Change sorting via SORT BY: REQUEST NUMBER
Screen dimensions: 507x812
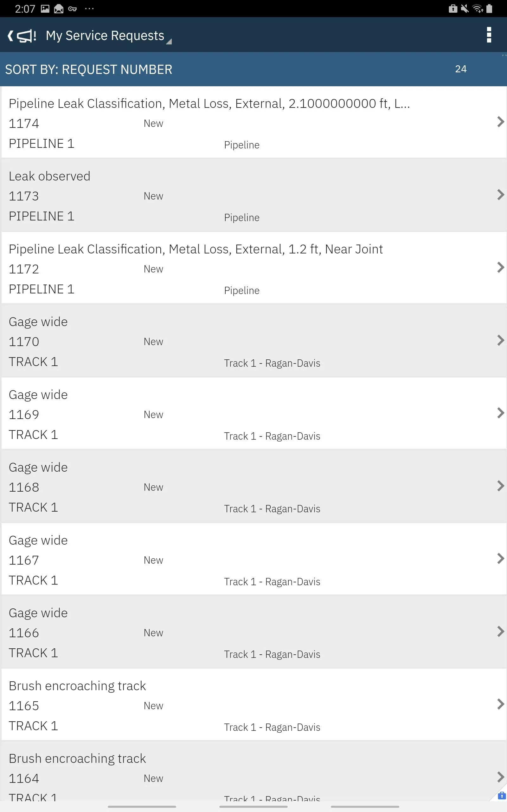89,69
